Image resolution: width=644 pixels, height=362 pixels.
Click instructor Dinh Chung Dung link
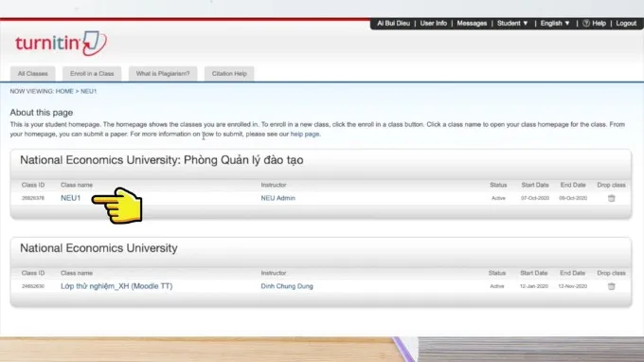[287, 286]
